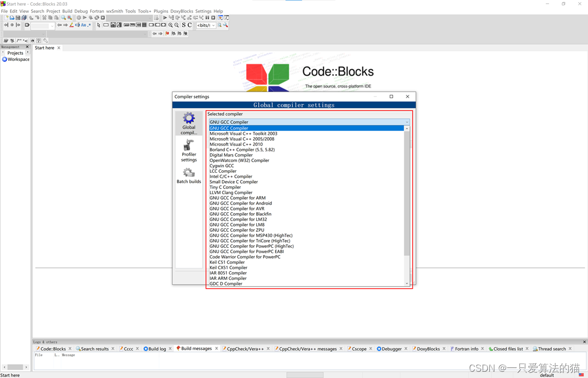Screen dimensions: 588x378
Task: Open the Settings menu
Action: 203,11
